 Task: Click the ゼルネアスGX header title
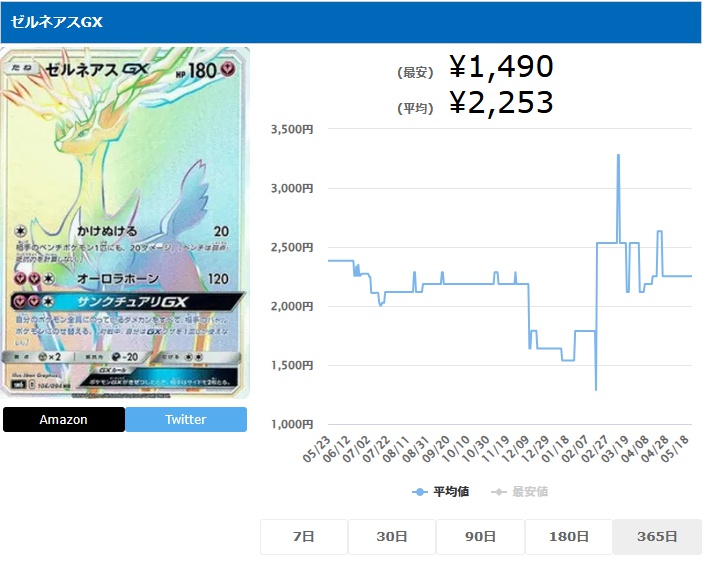click(56, 22)
